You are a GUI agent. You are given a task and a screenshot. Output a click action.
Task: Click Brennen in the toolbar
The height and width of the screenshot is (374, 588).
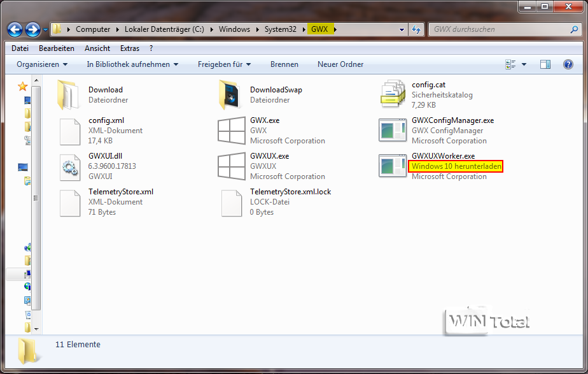pyautogui.click(x=284, y=64)
